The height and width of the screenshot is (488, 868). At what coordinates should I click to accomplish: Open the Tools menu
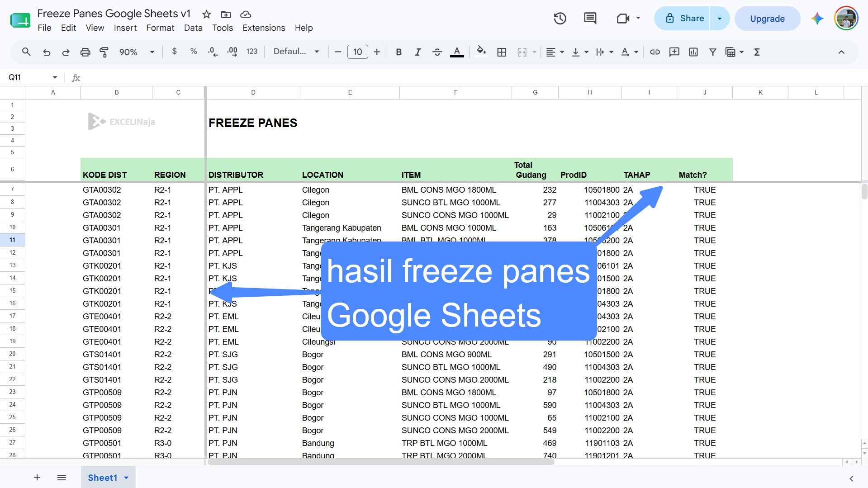point(223,28)
